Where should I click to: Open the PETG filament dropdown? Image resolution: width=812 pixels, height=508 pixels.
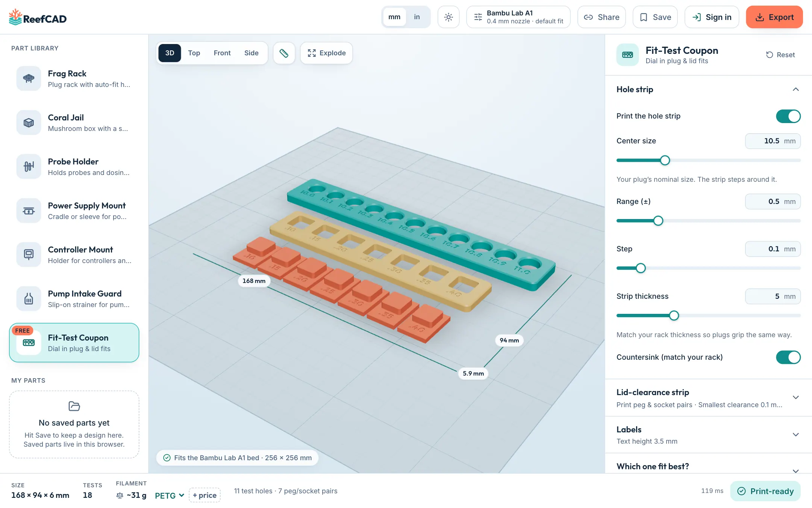click(169, 496)
